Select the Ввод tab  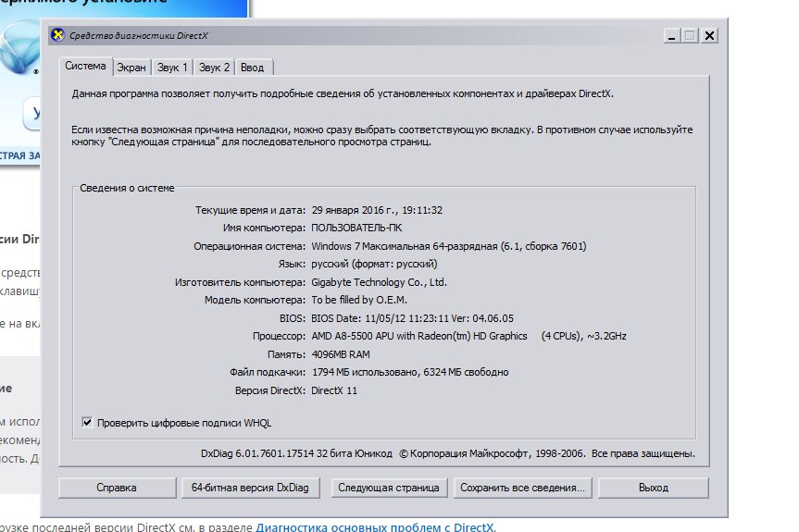click(x=252, y=68)
